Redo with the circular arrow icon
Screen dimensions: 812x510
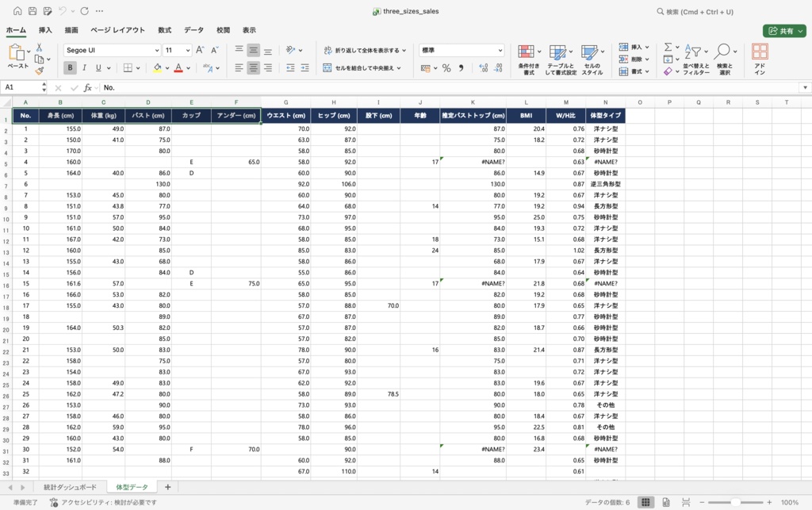click(84, 11)
